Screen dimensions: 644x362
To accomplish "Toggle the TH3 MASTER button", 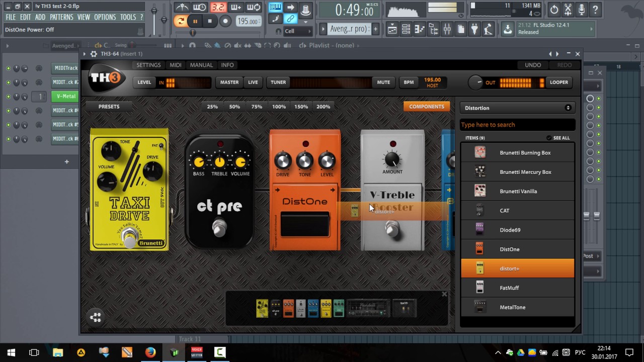I will [229, 82].
